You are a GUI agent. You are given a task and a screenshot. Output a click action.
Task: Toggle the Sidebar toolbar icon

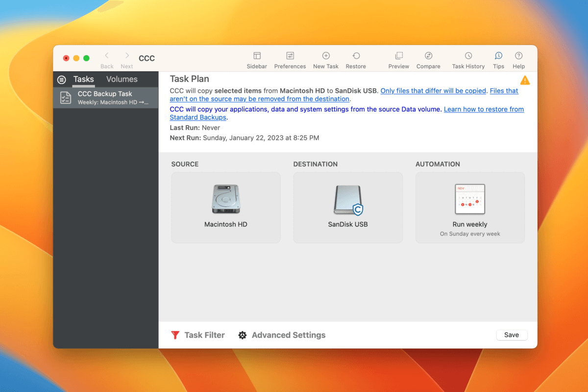(x=257, y=56)
